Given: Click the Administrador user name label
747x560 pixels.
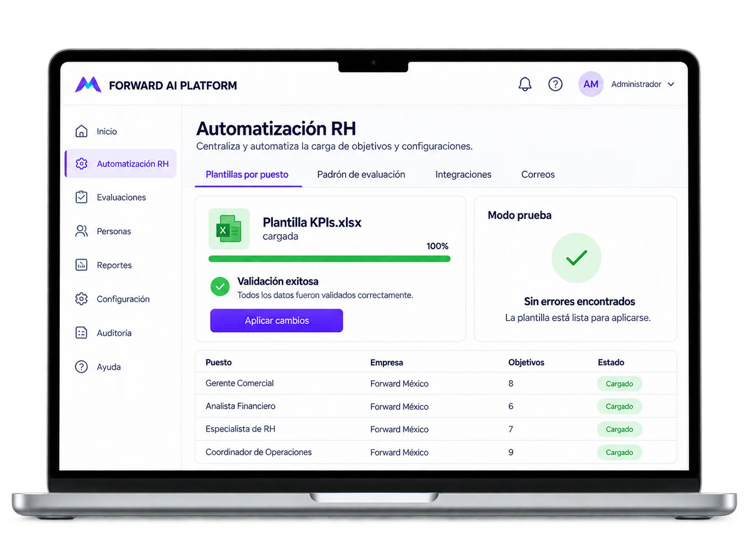Looking at the screenshot, I should tap(636, 84).
